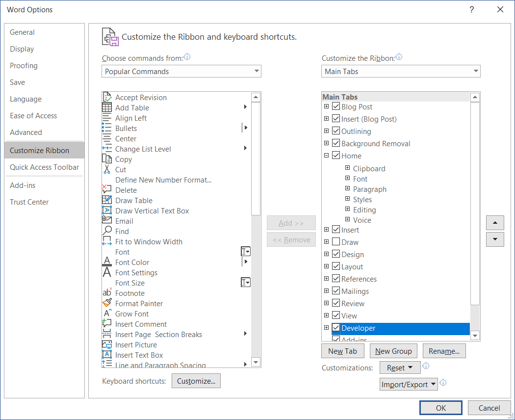Open the Choose commands from dropdown
The height and width of the screenshot is (420, 515).
tap(181, 72)
